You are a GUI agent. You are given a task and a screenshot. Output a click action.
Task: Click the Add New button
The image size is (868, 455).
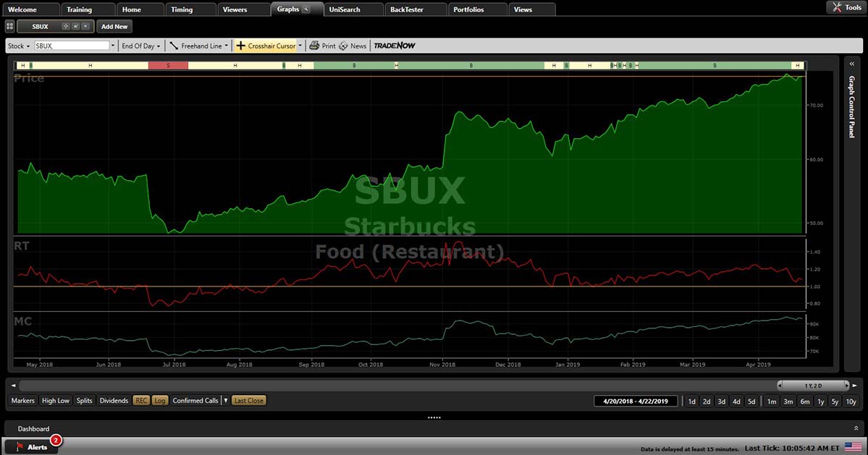tap(114, 26)
